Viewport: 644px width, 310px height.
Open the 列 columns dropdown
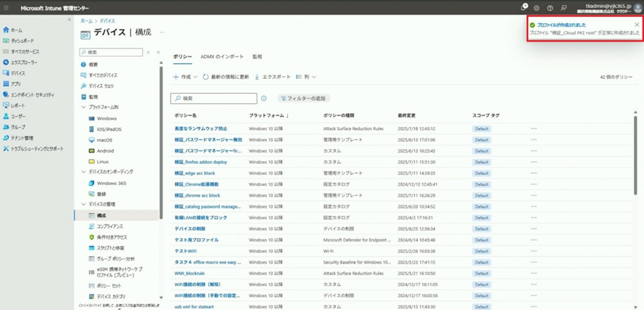(x=310, y=76)
